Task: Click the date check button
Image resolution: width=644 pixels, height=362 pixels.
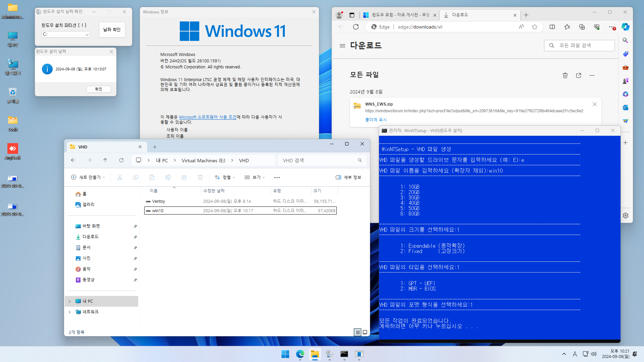Action: tap(112, 30)
